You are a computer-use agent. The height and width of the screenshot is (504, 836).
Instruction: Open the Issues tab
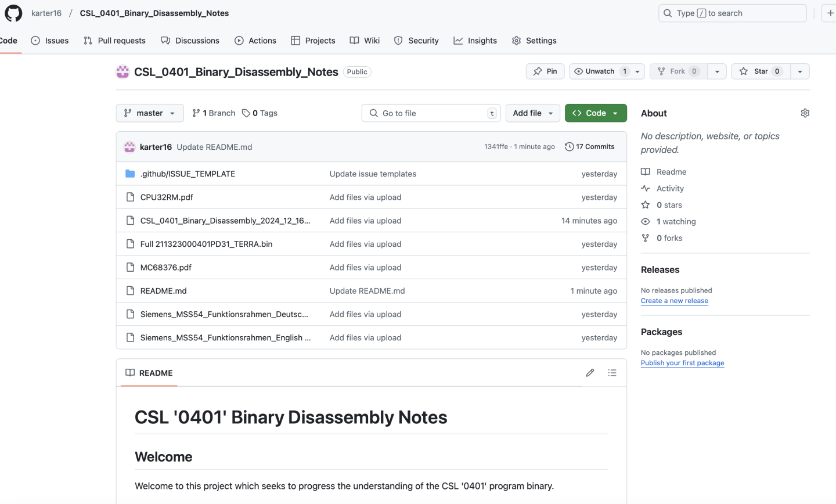point(50,41)
